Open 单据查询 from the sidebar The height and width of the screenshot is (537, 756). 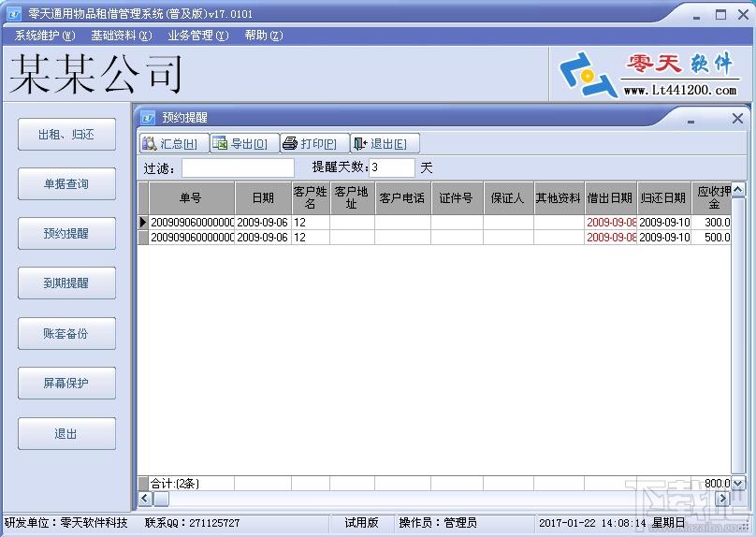click(67, 183)
